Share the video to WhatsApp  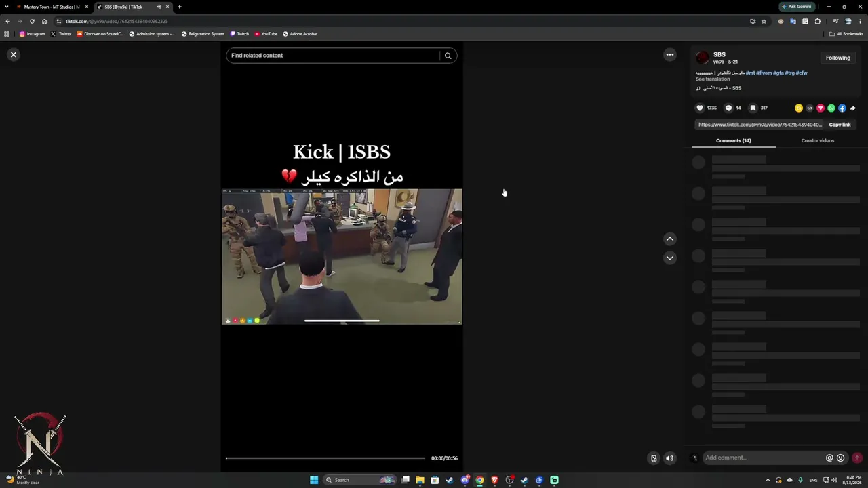coord(831,108)
